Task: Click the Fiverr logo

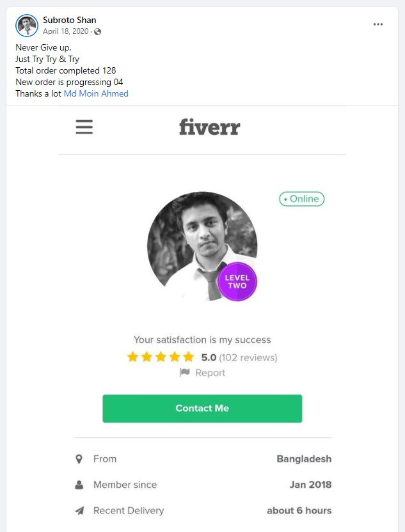Action: tap(209, 127)
